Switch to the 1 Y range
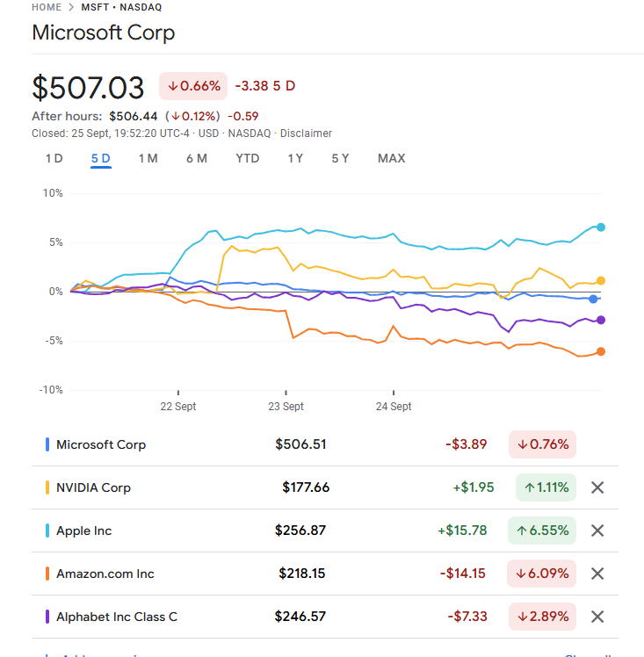644x657 pixels. point(295,159)
